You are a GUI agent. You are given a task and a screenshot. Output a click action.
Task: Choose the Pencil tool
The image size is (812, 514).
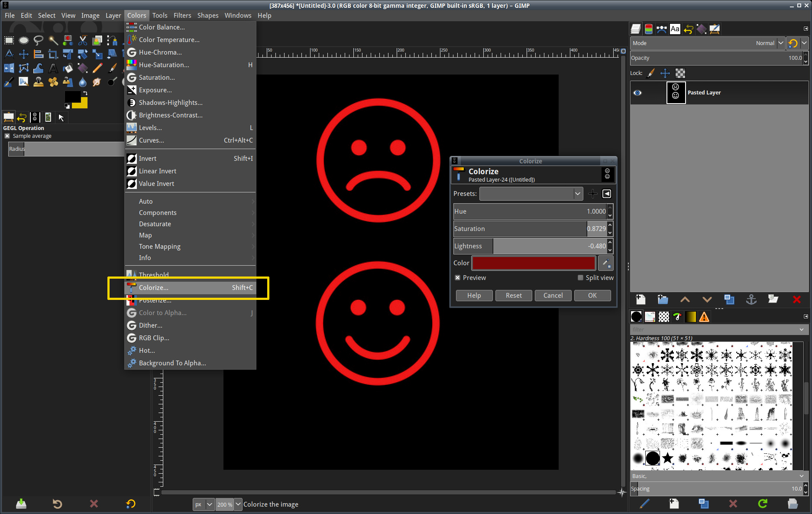click(x=97, y=68)
